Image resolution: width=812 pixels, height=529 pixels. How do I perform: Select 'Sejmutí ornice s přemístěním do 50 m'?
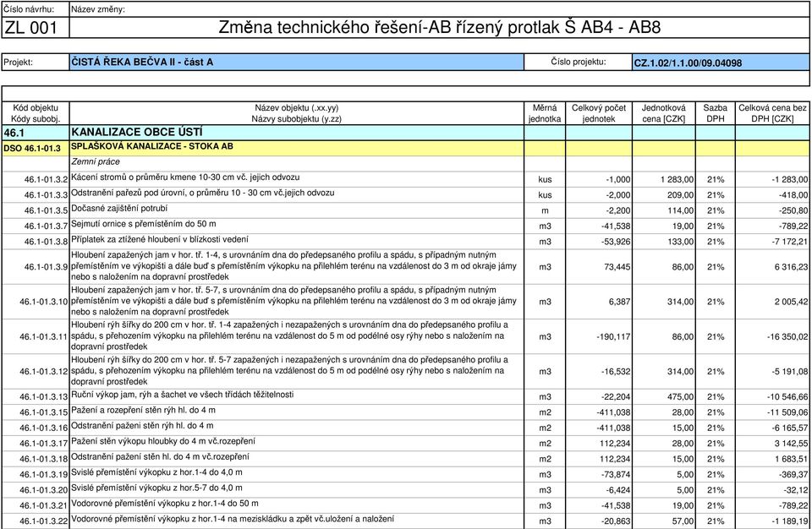click(x=144, y=224)
